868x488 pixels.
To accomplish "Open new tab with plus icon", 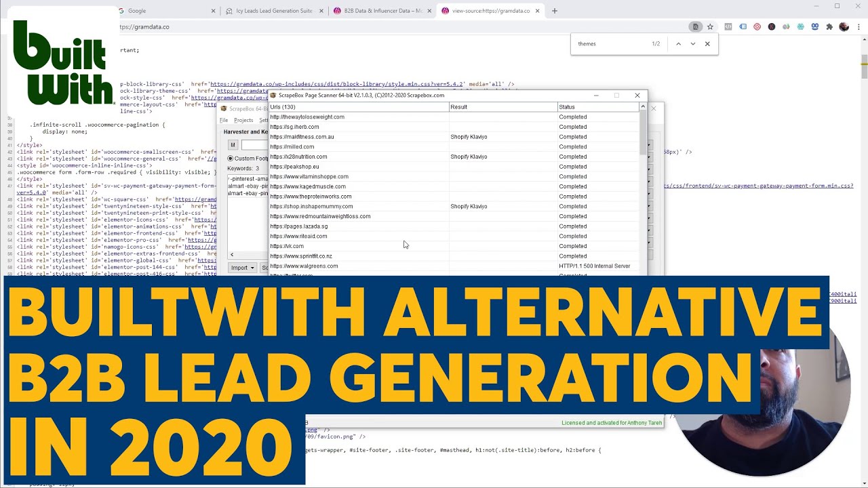I will point(554,11).
